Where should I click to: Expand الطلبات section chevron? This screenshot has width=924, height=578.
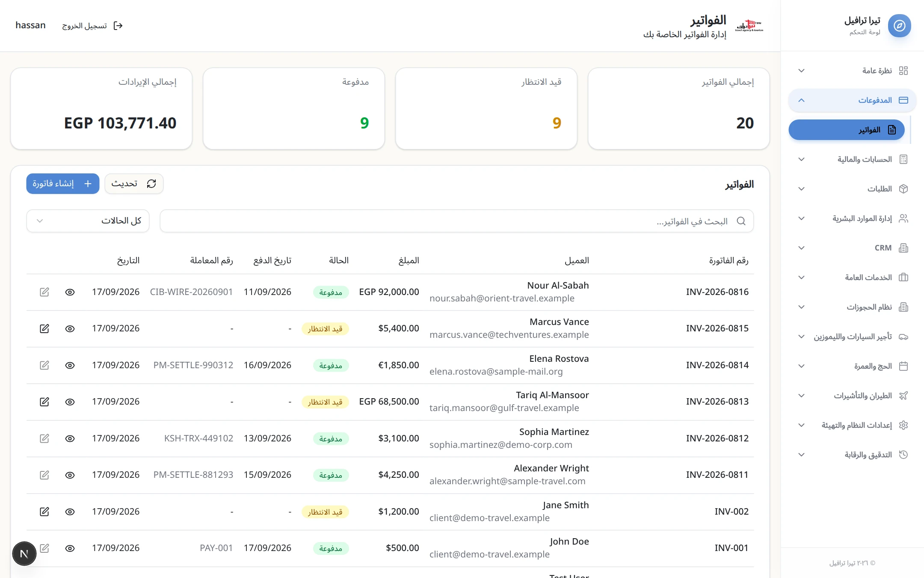point(802,189)
